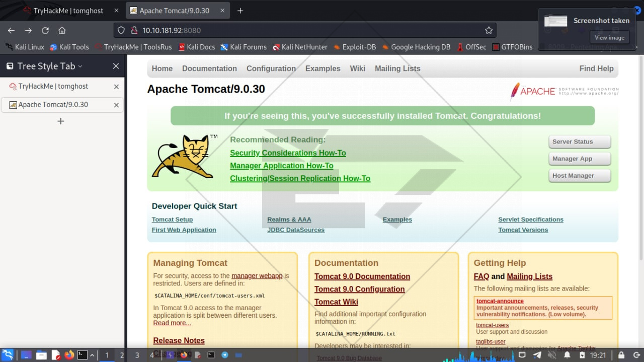Open Manager Application How-To link
This screenshot has width=644, height=362.
(282, 166)
